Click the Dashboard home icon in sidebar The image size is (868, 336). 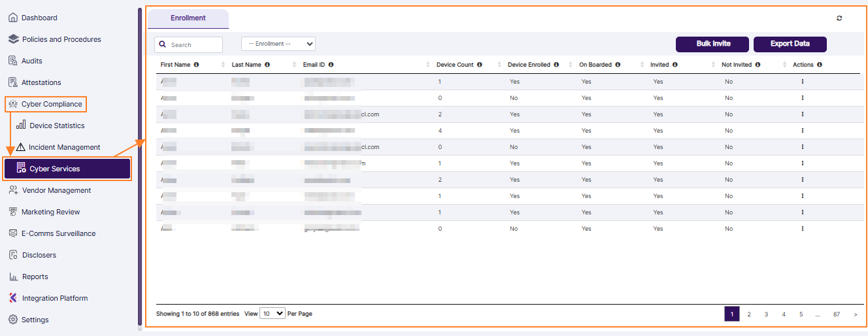[12, 18]
